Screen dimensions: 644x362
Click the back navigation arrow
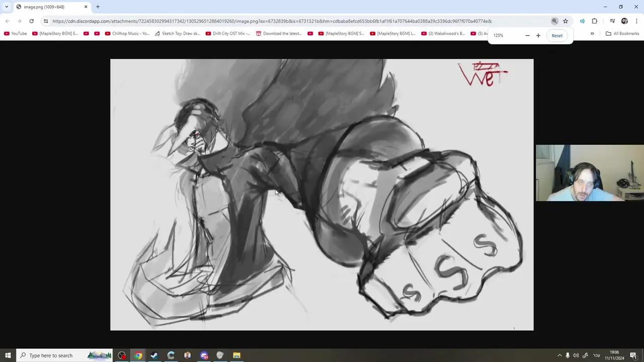7,21
